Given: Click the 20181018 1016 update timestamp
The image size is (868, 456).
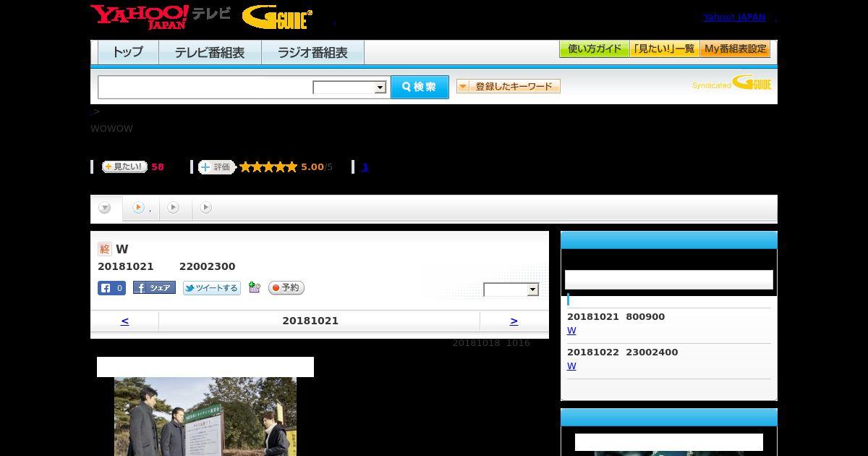Looking at the screenshot, I should tap(491, 343).
